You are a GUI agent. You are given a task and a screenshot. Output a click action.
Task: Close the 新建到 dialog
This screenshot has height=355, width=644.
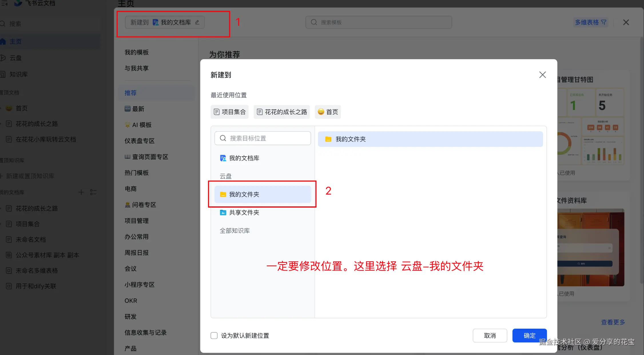[542, 75]
